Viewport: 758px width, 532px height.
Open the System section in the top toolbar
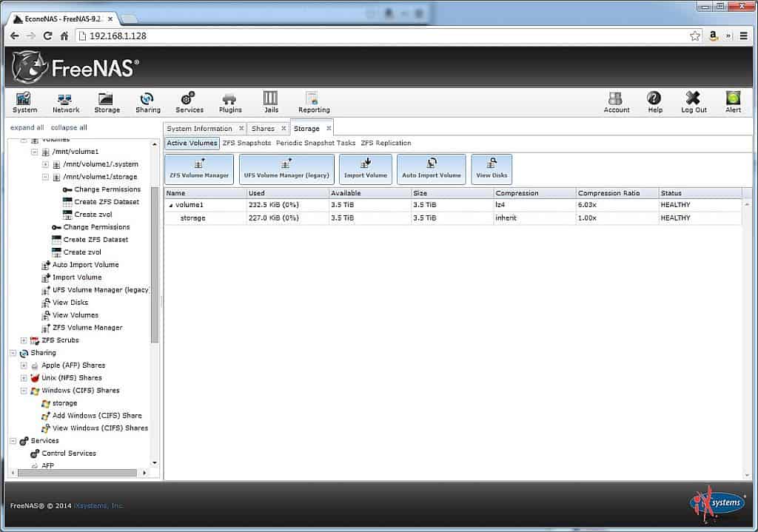(24, 102)
